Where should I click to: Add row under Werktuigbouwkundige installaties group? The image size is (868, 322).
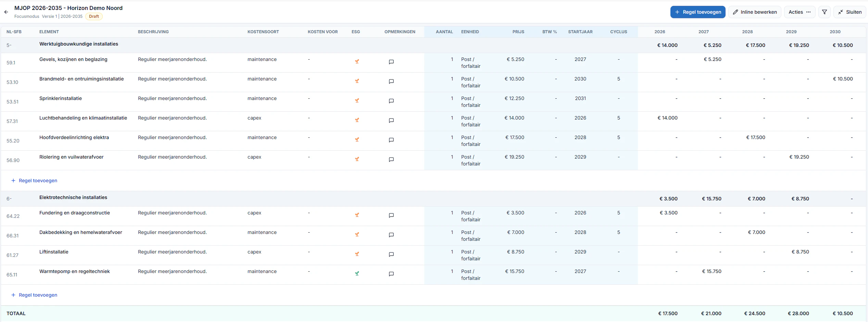[34, 181]
